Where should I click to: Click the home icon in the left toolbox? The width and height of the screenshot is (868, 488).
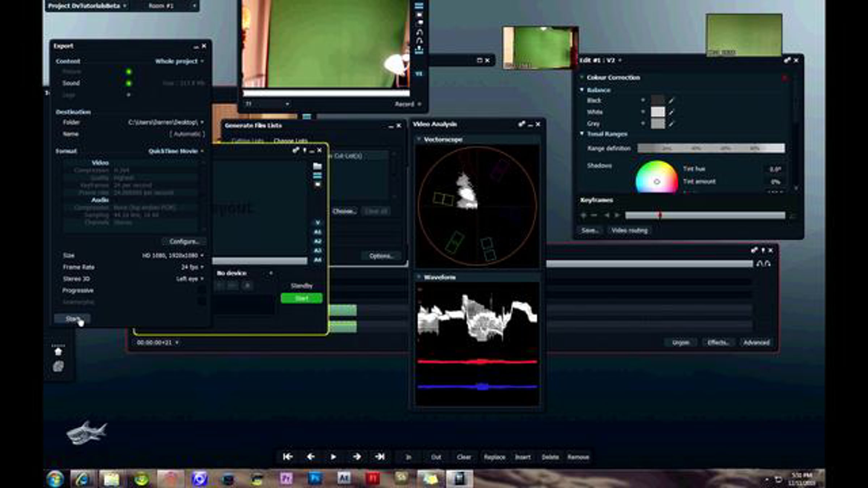[x=58, y=352]
